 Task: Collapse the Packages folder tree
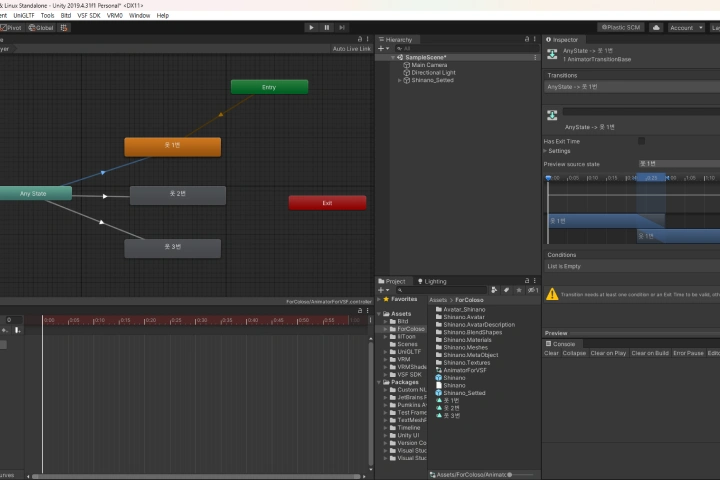[379, 382]
